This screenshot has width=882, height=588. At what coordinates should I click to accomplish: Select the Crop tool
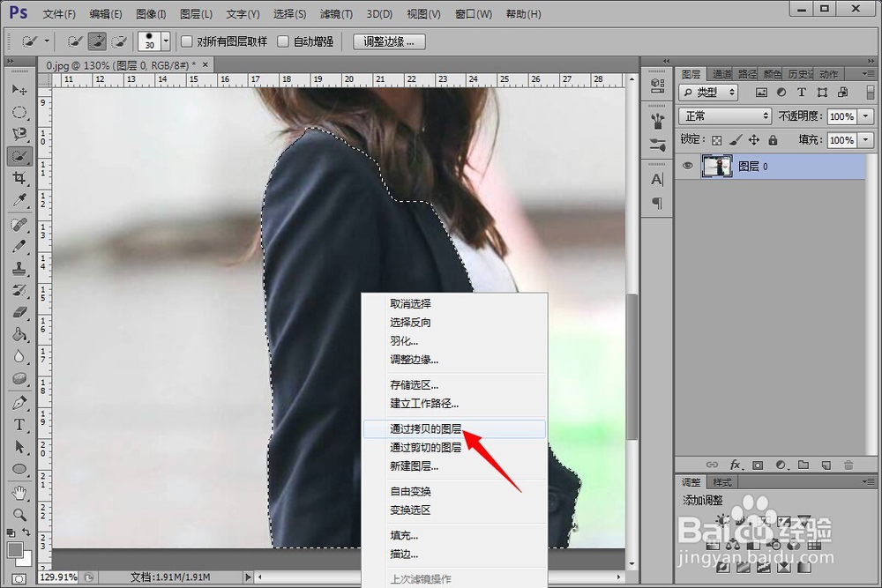click(19, 178)
